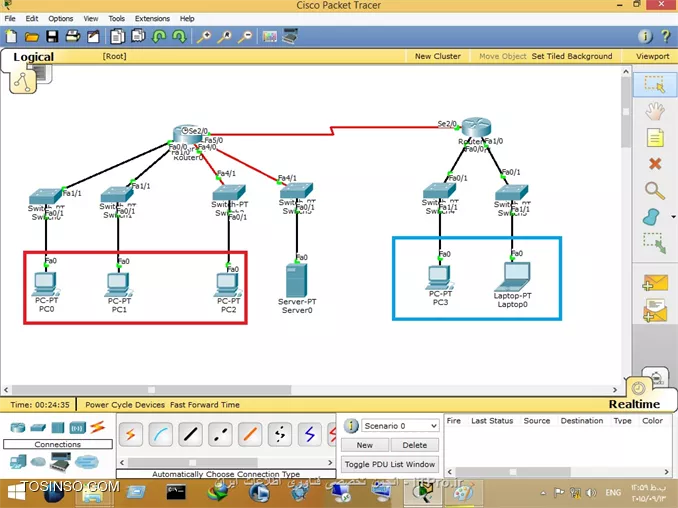Click Fast Forward Time

pos(205,405)
